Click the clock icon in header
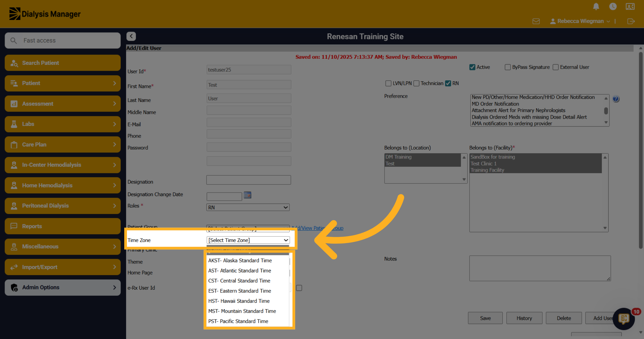 point(613,6)
